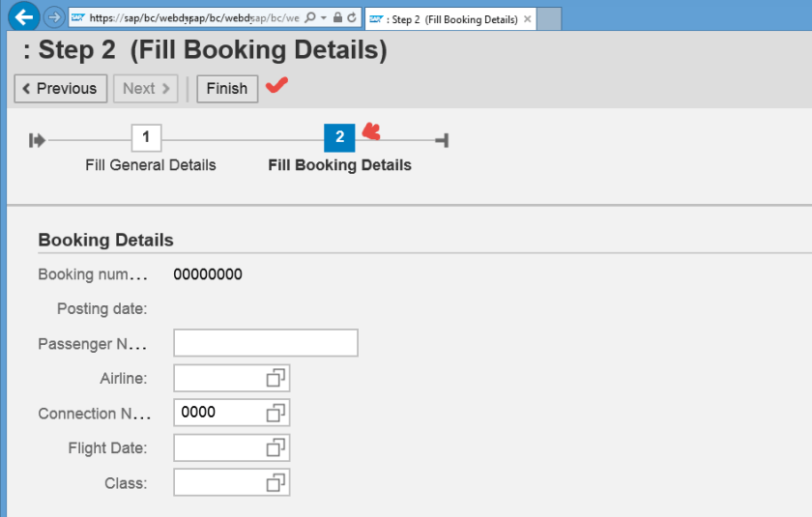Click the disabled Next button
This screenshot has height=517, width=812.
(146, 89)
